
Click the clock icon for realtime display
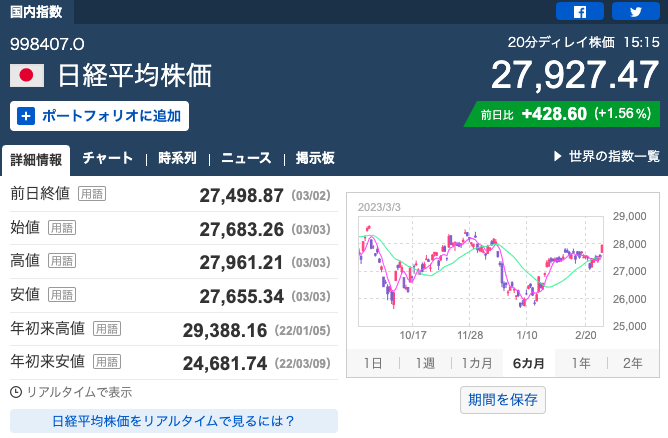point(15,392)
